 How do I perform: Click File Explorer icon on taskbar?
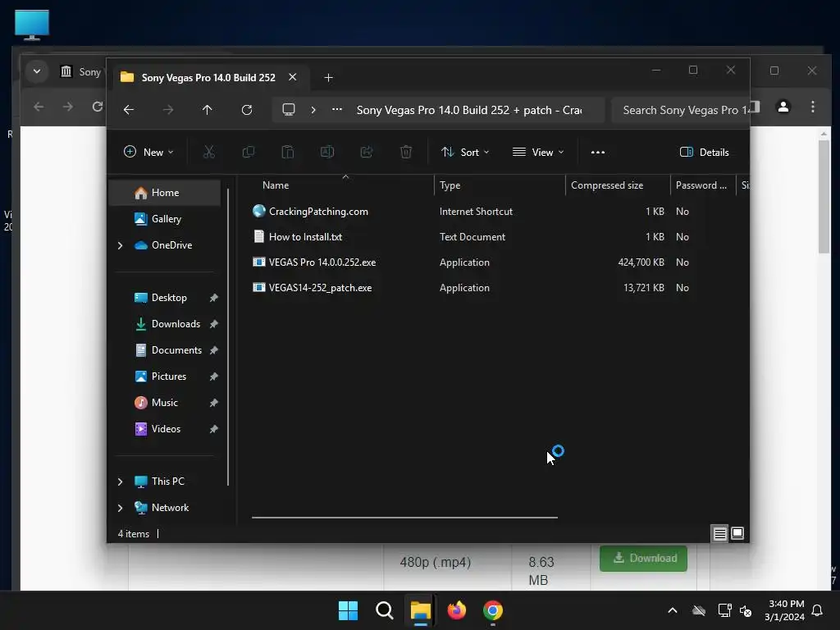coord(421,610)
